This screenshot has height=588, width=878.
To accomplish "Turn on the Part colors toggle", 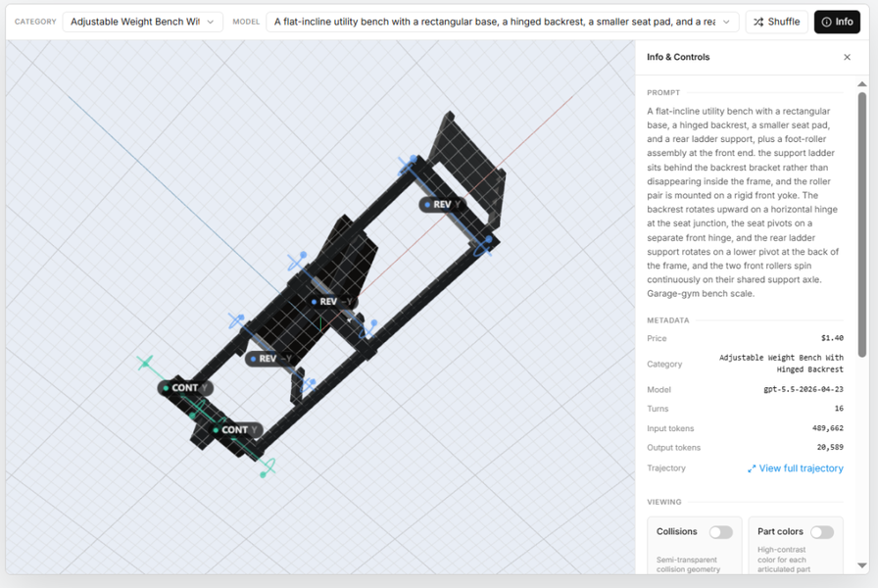I will pos(822,532).
